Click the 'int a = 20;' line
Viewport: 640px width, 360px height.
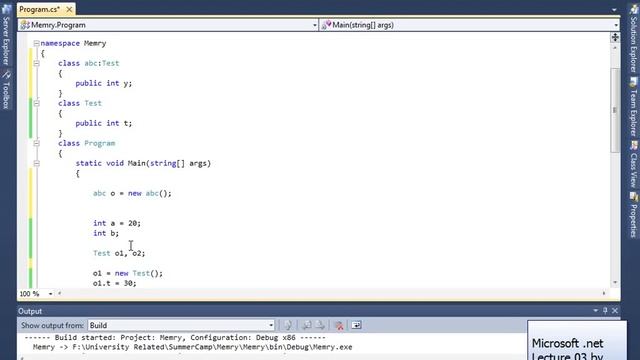coord(117,223)
